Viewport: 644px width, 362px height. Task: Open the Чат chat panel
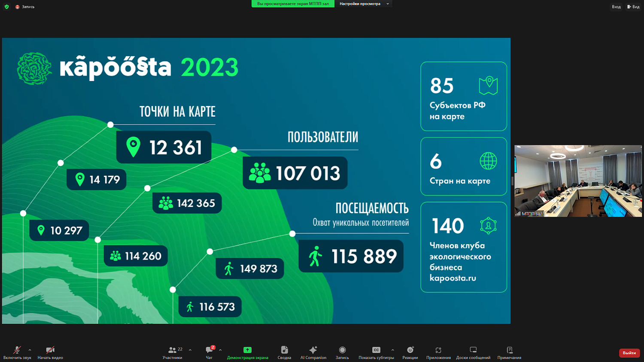(209, 352)
